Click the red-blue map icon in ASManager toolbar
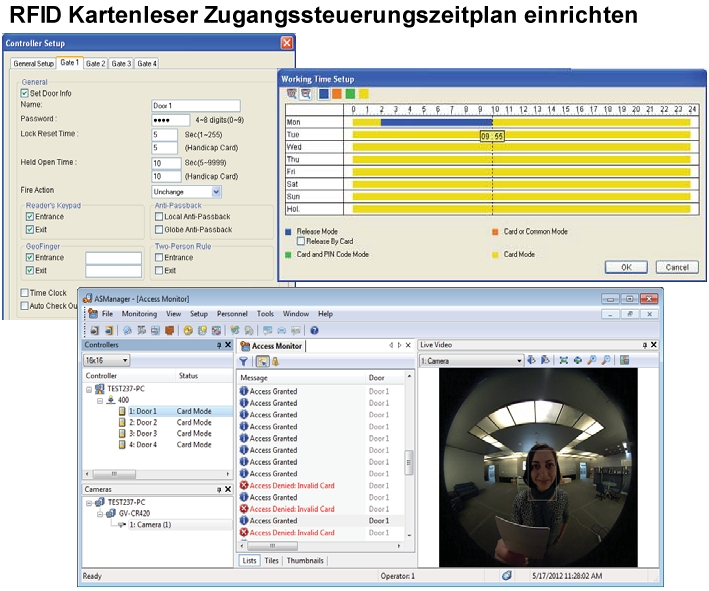This screenshot has height=591, width=709. (217, 331)
